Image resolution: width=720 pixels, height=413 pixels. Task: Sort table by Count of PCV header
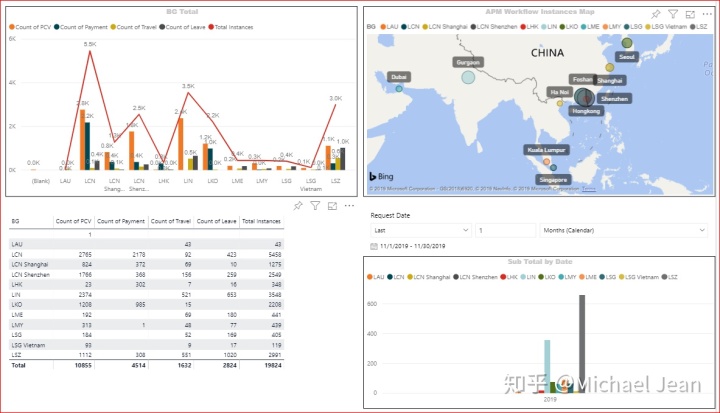[73, 221]
